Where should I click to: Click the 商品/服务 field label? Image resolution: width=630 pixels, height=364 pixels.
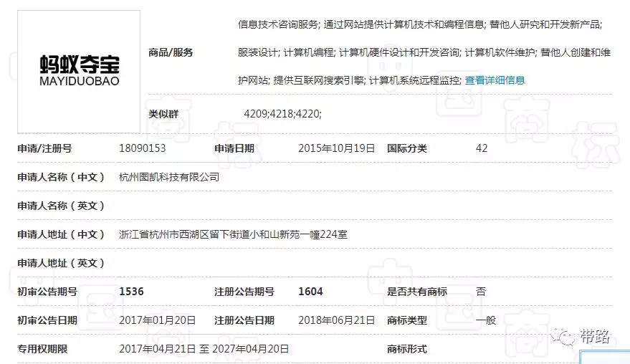171,52
